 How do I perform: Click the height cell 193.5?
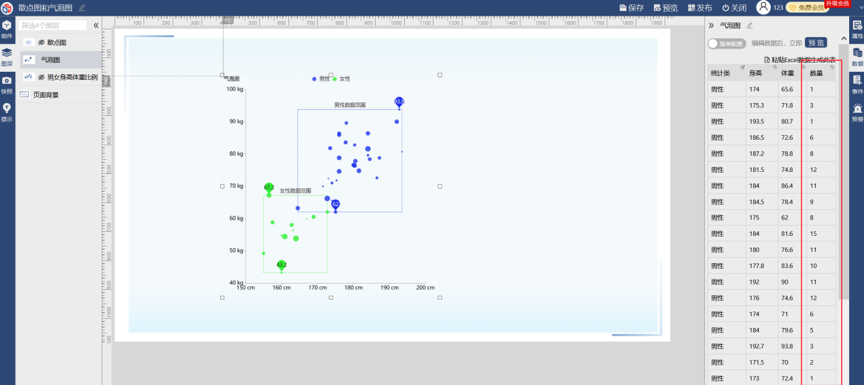click(x=762, y=121)
